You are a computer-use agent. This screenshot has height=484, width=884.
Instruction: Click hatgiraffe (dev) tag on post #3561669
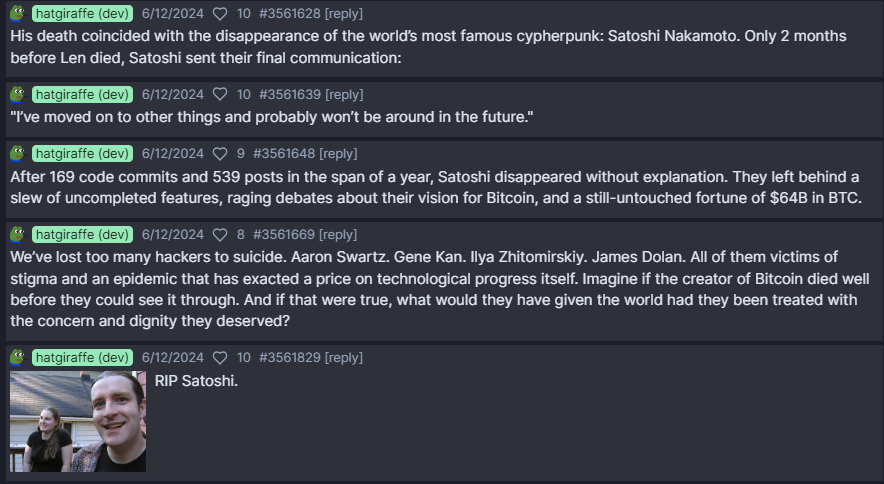(x=82, y=234)
